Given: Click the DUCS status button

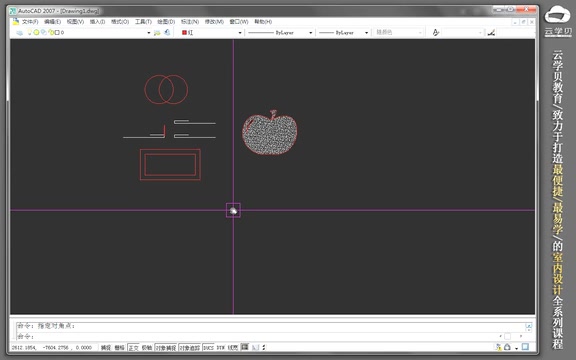Looking at the screenshot, I should [x=208, y=347].
